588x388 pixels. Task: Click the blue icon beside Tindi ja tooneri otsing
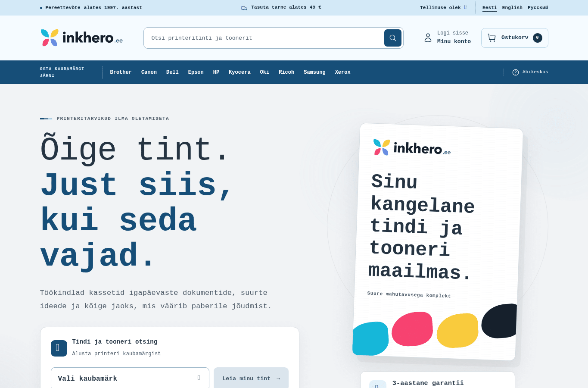[59, 348]
